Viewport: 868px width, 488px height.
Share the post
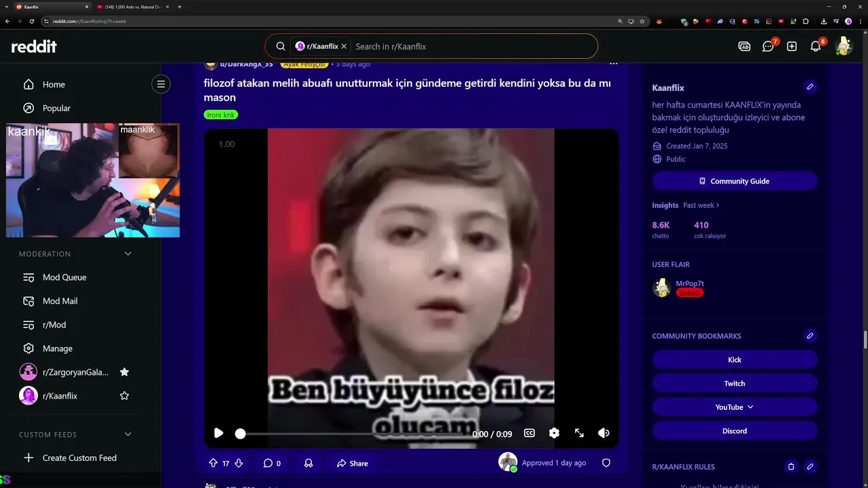(x=352, y=463)
